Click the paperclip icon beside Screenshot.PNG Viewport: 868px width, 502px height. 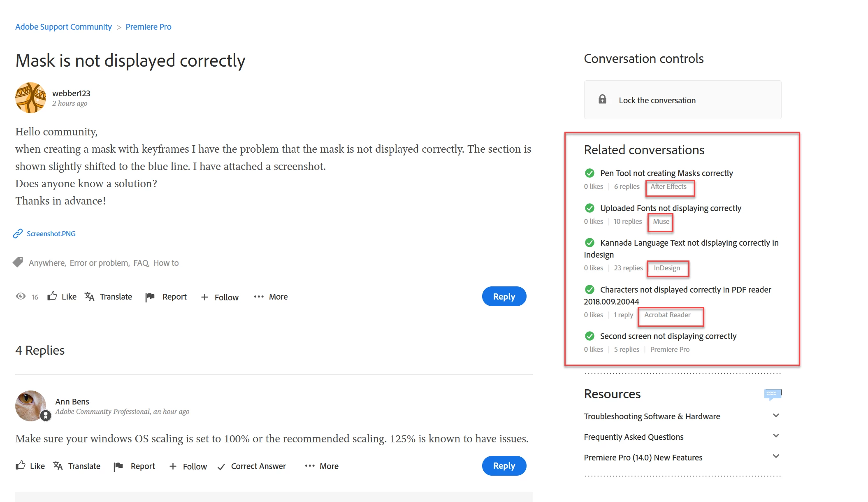coord(18,234)
